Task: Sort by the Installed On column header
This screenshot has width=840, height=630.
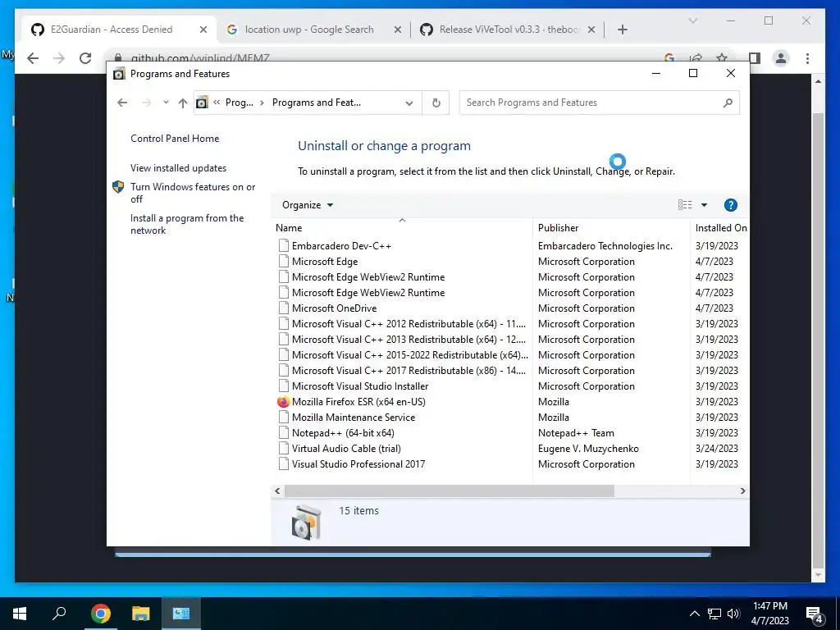Action: point(720,228)
